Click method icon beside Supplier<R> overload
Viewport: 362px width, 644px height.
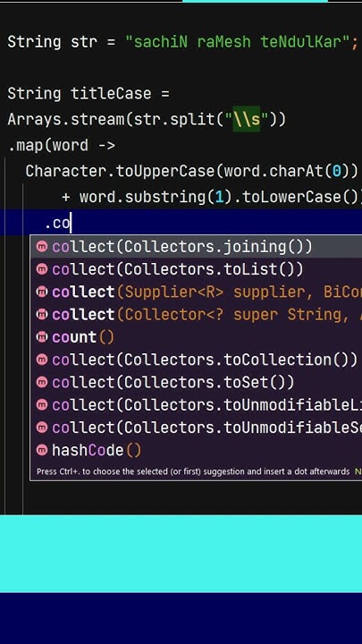(42, 292)
